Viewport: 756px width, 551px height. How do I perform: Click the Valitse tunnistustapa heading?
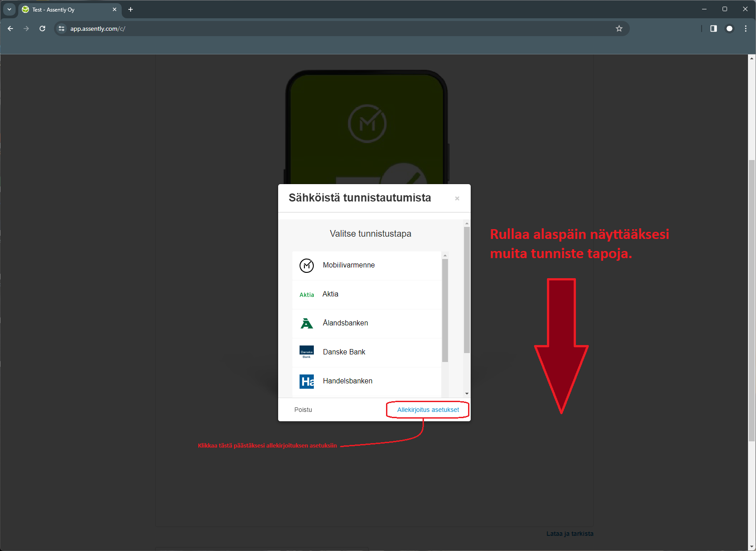(x=370, y=234)
